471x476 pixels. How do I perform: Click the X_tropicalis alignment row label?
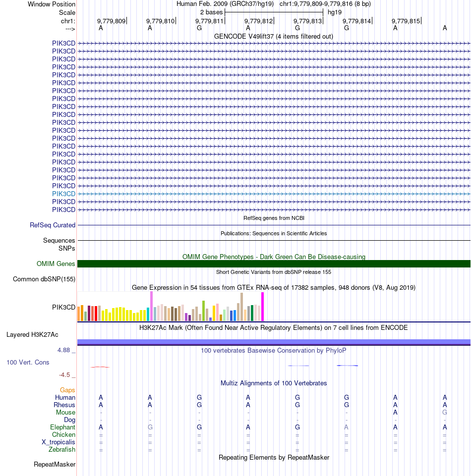click(59, 442)
